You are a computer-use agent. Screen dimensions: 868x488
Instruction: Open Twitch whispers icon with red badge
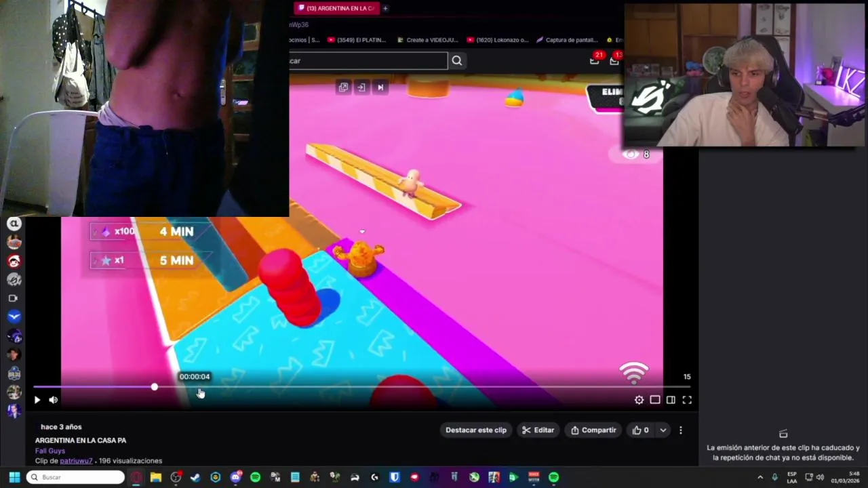[615, 60]
